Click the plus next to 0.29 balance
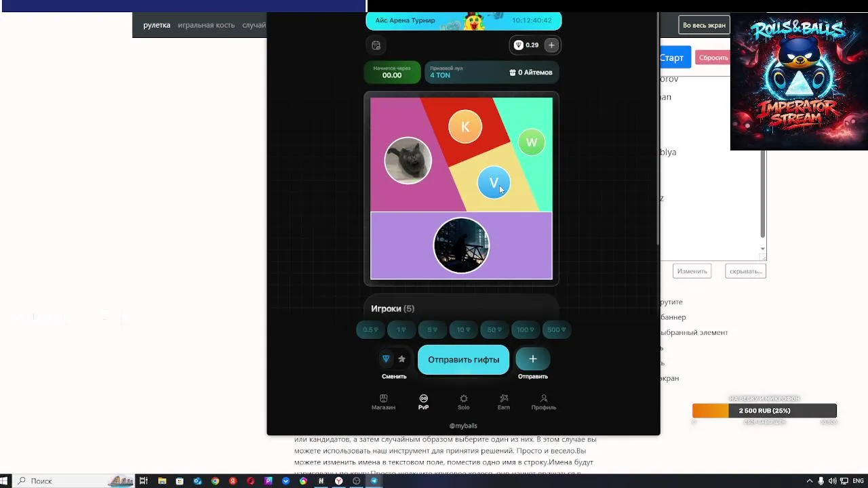Image resolution: width=868 pixels, height=488 pixels. click(551, 45)
